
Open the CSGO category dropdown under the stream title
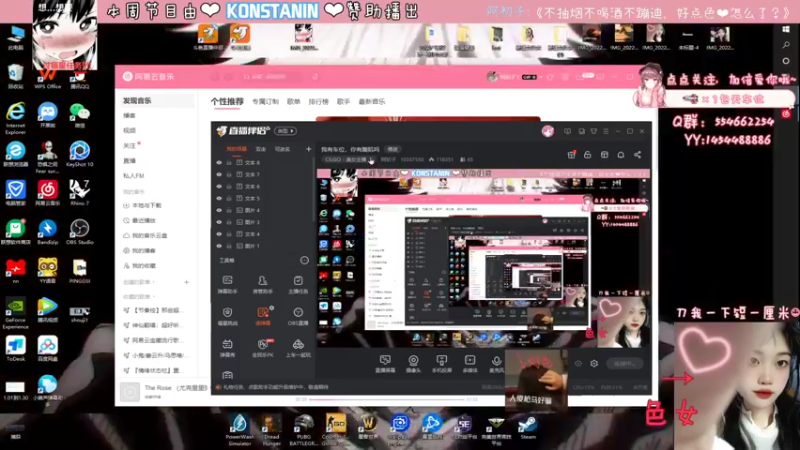tap(348, 160)
